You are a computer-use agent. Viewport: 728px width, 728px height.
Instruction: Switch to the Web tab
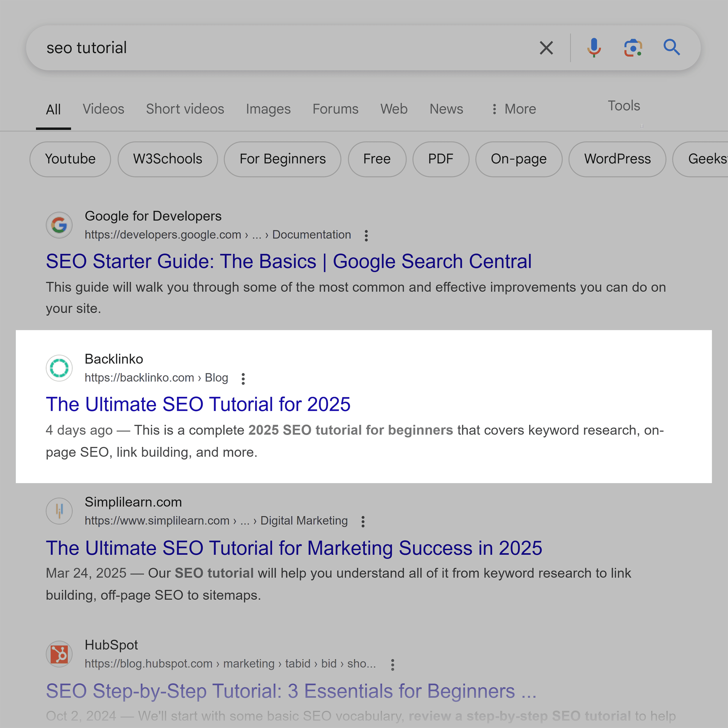pos(394,109)
